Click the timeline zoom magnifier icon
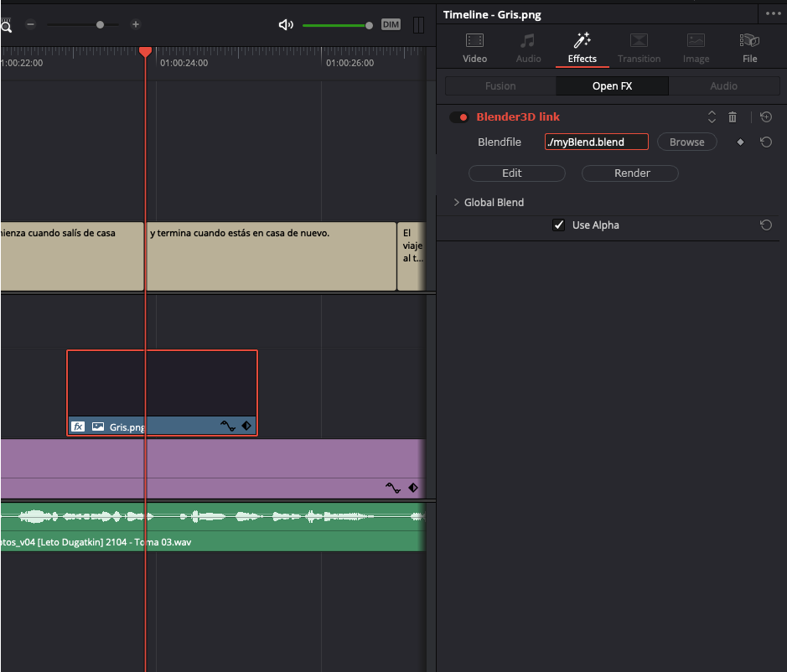This screenshot has height=672, width=787. pos(6,27)
